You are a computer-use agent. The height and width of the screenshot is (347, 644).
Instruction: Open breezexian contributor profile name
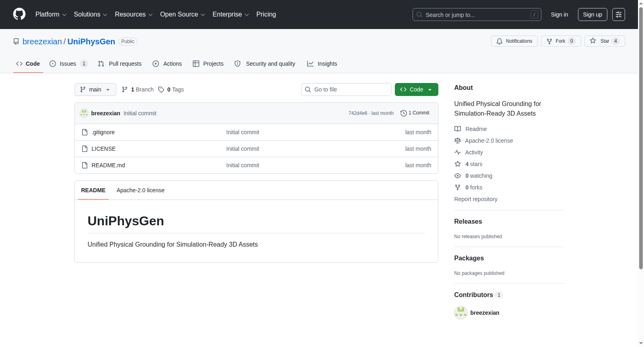click(x=485, y=313)
